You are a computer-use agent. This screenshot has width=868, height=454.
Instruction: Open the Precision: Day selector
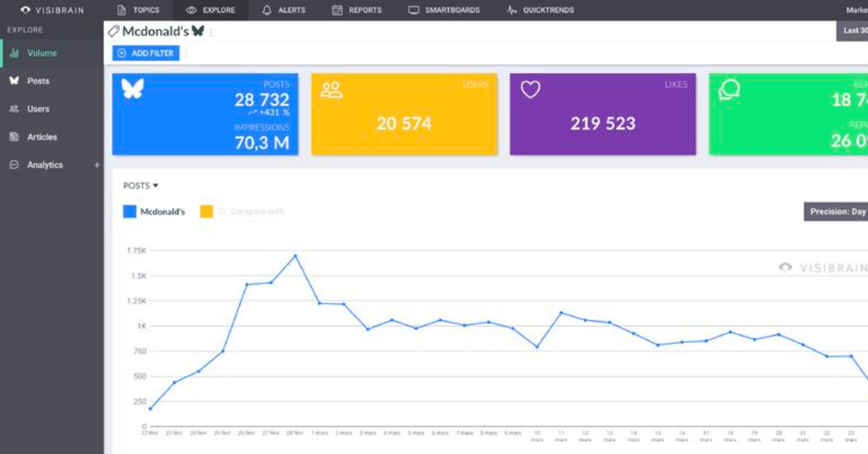[x=837, y=212]
